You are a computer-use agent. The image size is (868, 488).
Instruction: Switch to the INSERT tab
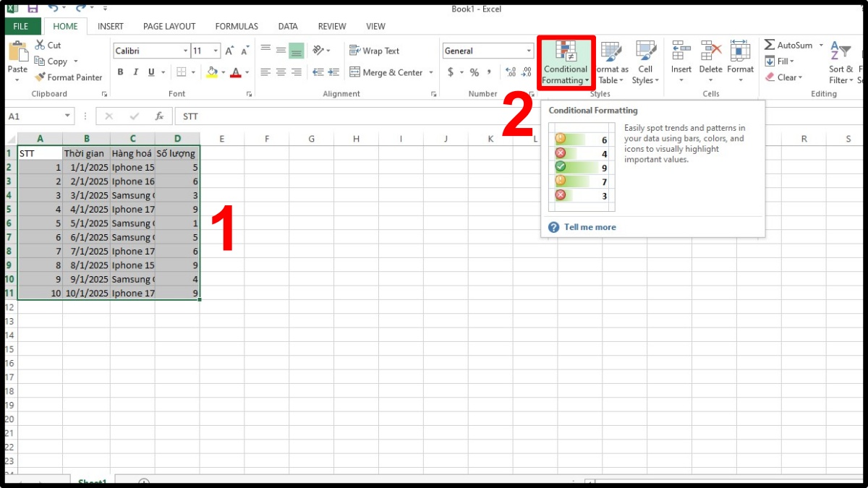(x=111, y=26)
